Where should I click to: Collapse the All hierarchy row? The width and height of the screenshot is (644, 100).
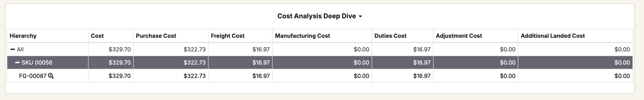[12, 49]
